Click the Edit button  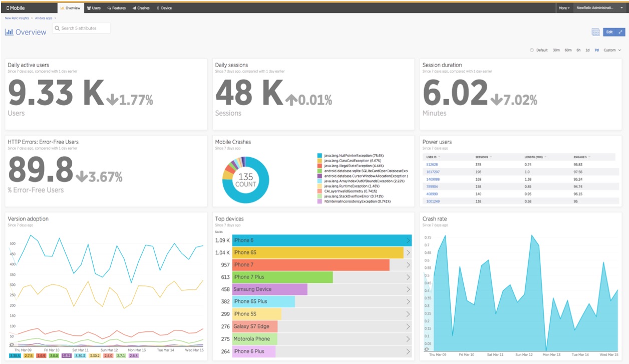[x=609, y=32]
